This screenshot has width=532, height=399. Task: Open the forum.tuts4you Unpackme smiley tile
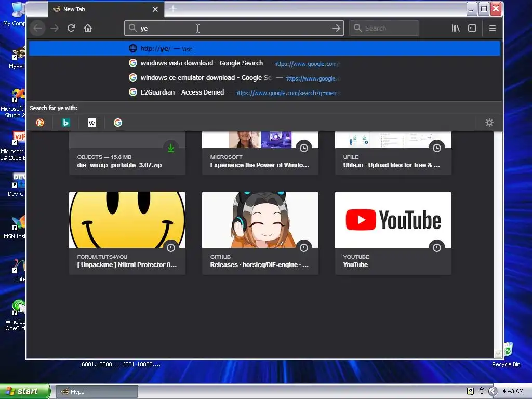point(127,233)
